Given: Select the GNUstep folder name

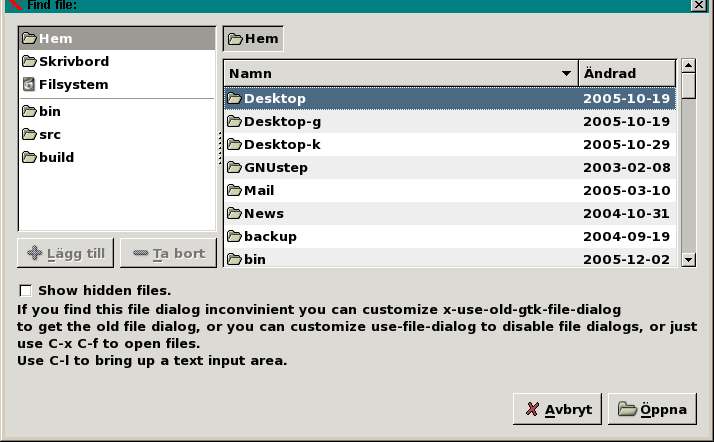Looking at the screenshot, I should (276, 168).
